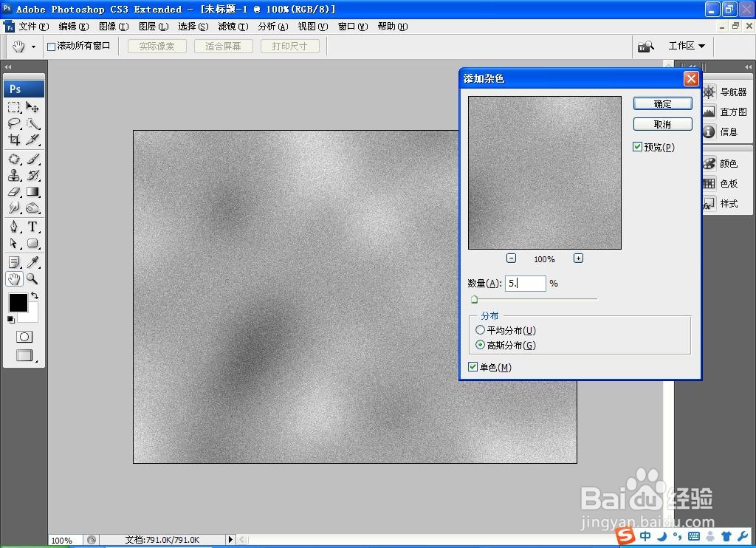Cancel dialog with 取消 button
Viewport: 756px width, 548px height.
(662, 124)
